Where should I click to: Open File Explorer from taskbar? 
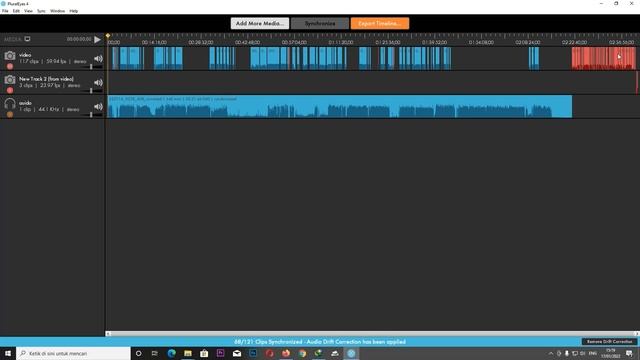(188, 353)
